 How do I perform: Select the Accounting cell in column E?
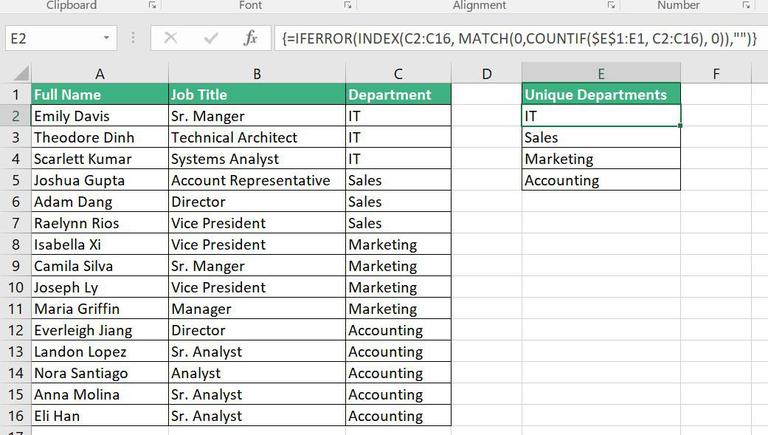coord(600,181)
